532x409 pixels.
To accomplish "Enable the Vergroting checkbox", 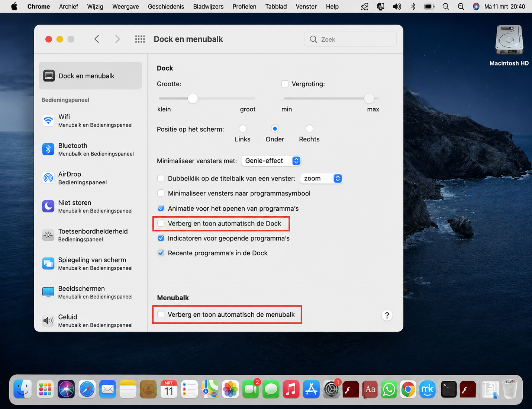I will pyautogui.click(x=285, y=84).
